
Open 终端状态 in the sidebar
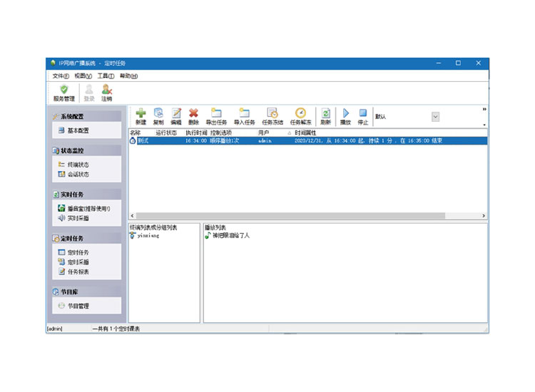pyautogui.click(x=78, y=165)
